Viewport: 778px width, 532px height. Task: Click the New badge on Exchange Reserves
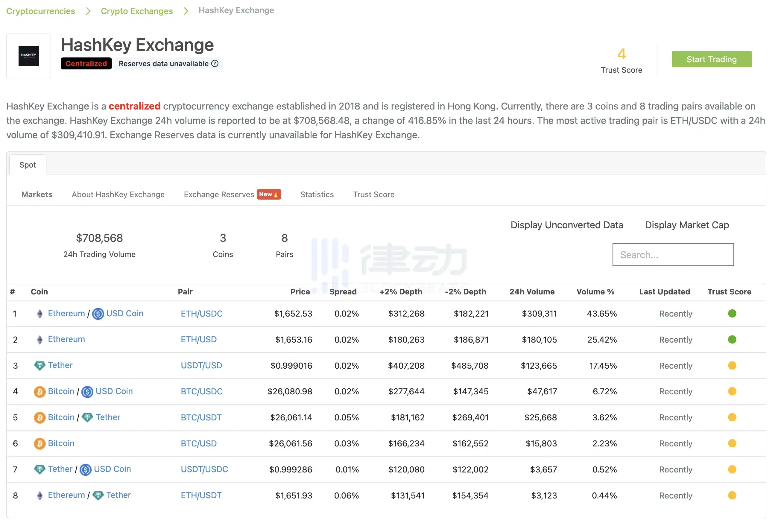(x=269, y=194)
